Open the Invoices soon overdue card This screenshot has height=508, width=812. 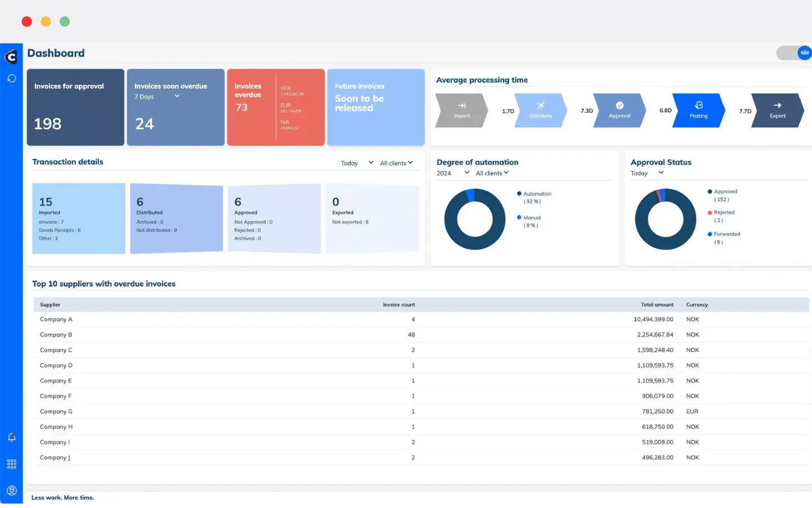tap(176, 107)
